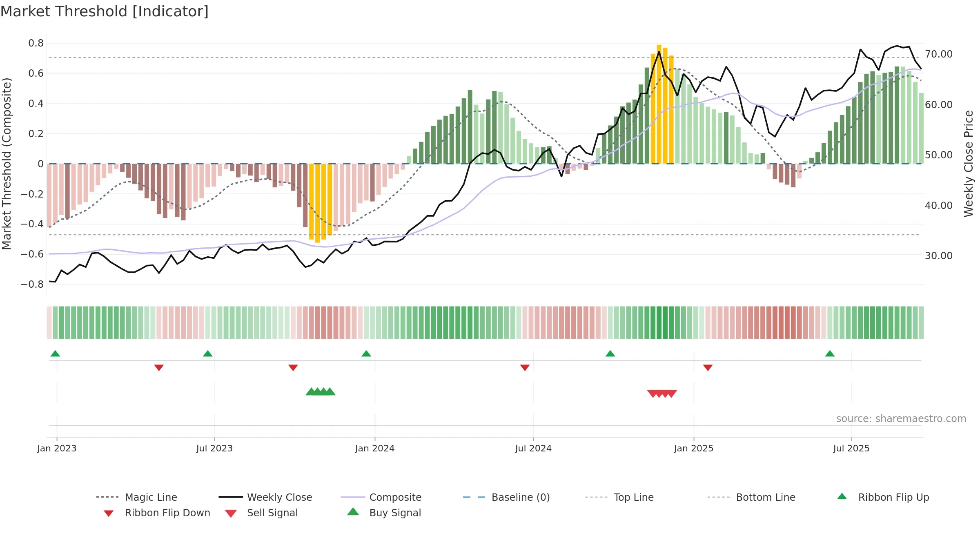
Task: Toggle the Top Line legend entry
Action: point(619,497)
